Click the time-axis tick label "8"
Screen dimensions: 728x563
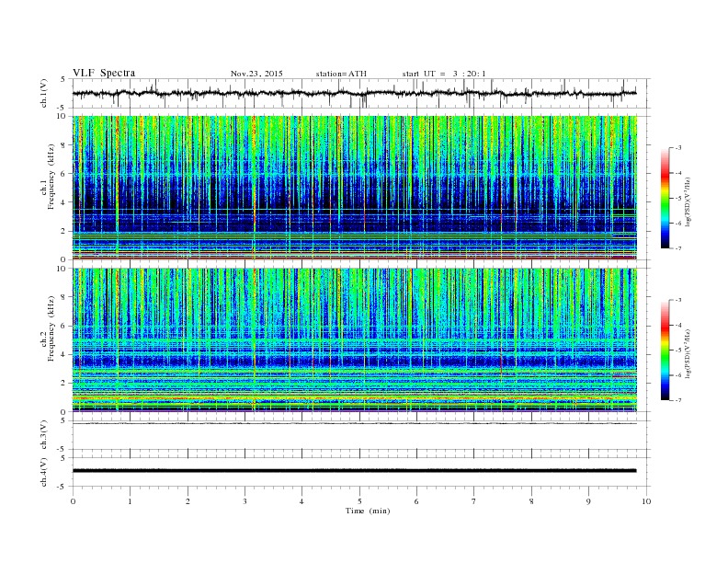pyautogui.click(x=531, y=501)
